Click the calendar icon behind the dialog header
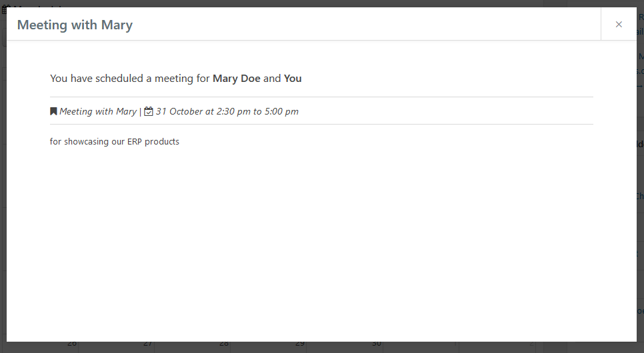644x353 pixels. (4, 9)
